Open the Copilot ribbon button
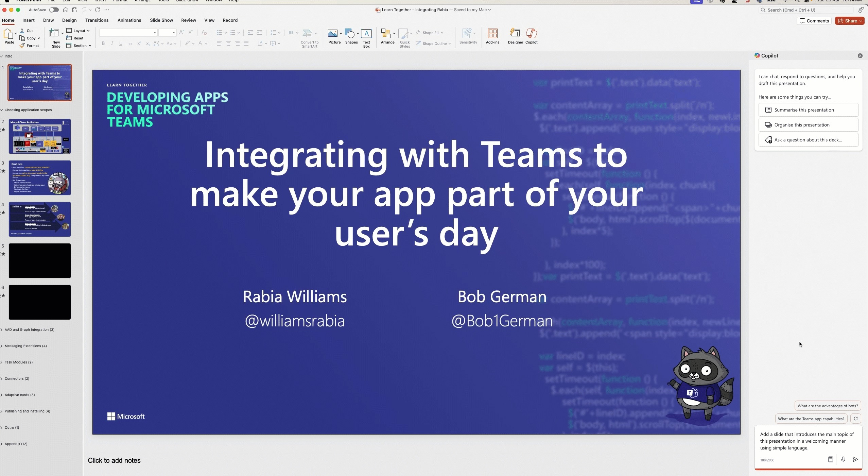The width and height of the screenshot is (868, 476). pos(531,36)
